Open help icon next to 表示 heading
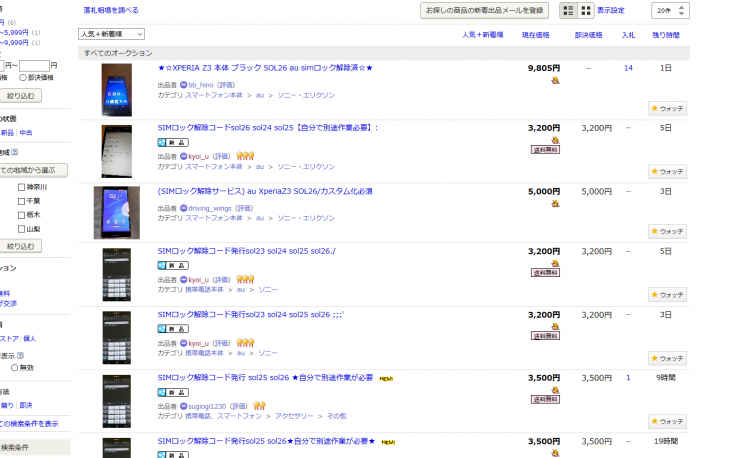Image resolution: width=740 pixels, height=458 pixels. tap(20, 355)
